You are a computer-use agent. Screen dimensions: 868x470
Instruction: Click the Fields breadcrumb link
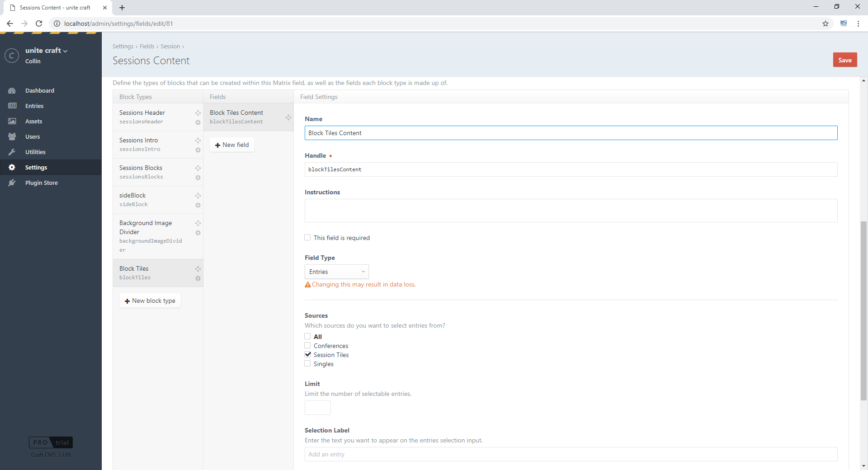coord(147,46)
